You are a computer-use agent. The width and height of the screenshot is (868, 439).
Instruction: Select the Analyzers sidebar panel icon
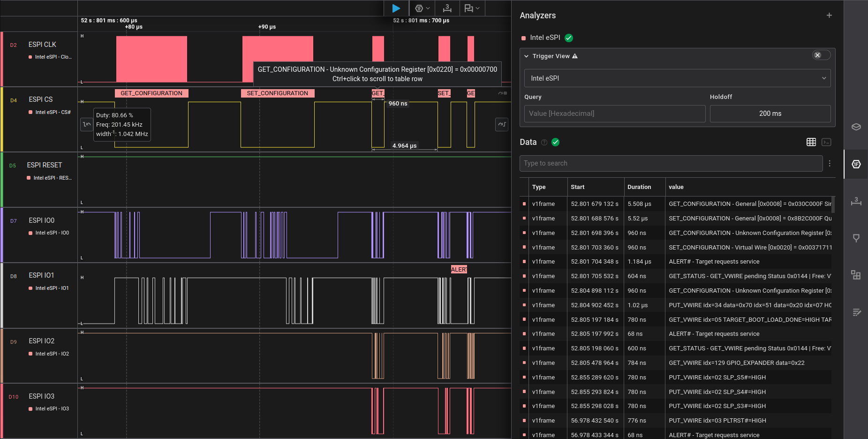click(856, 164)
